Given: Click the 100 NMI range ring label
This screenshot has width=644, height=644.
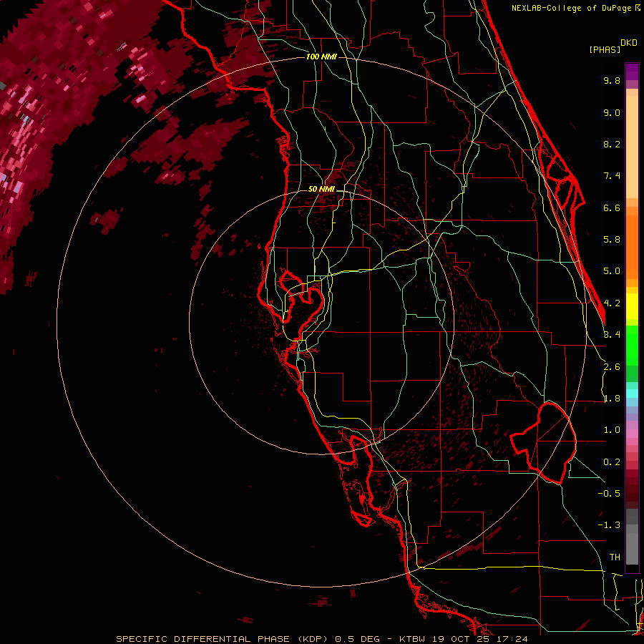Looking at the screenshot, I should [x=321, y=57].
